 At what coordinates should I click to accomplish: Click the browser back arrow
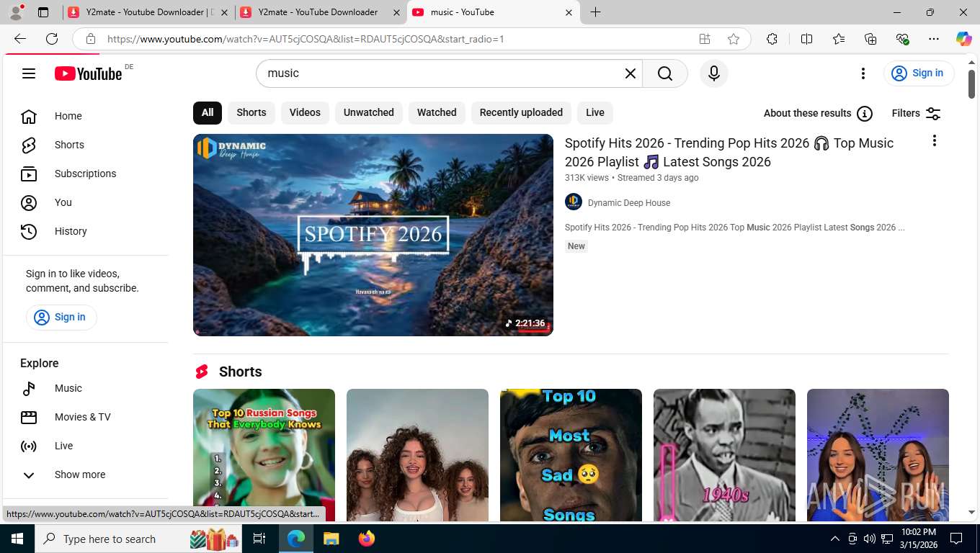pyautogui.click(x=19, y=39)
